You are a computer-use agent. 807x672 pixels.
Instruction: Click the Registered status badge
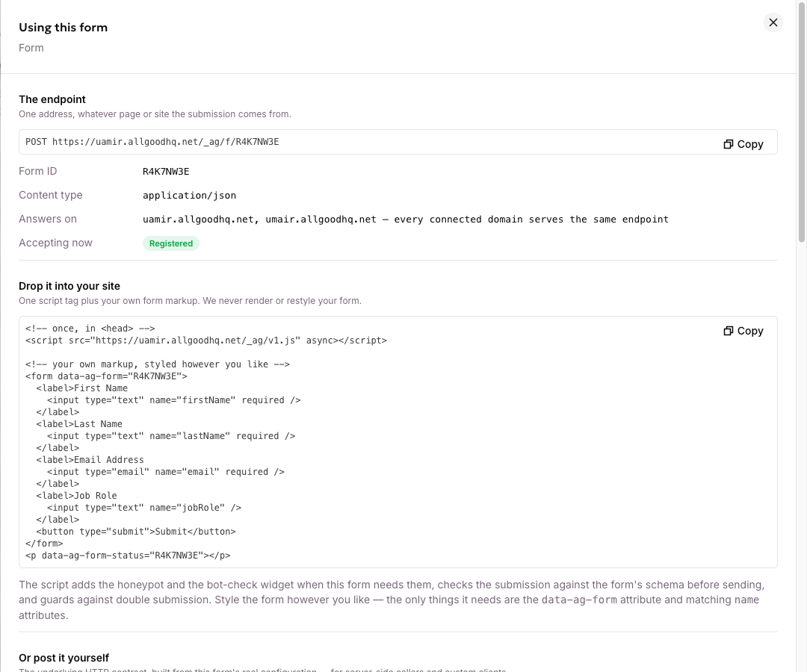pyautogui.click(x=171, y=243)
